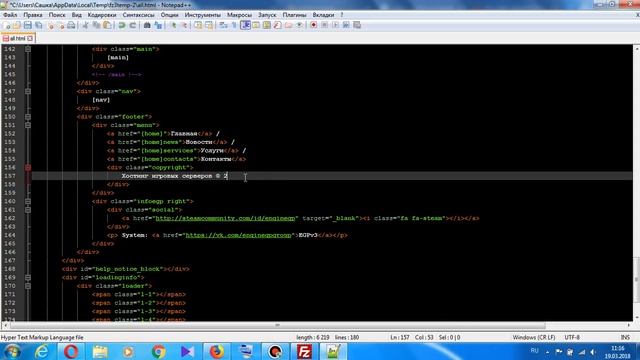Click the Paste toolbar icon
The height and width of the screenshot is (360, 640).
click(x=107, y=25)
